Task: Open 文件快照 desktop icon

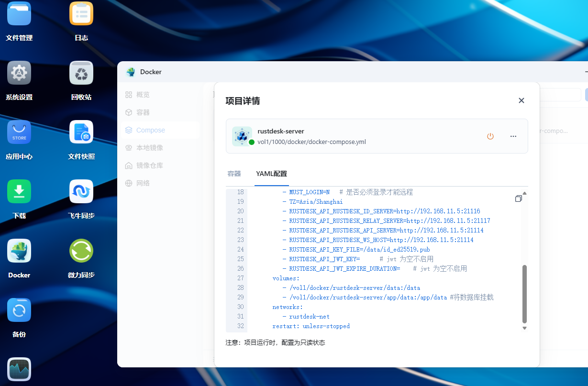Action: (81, 132)
